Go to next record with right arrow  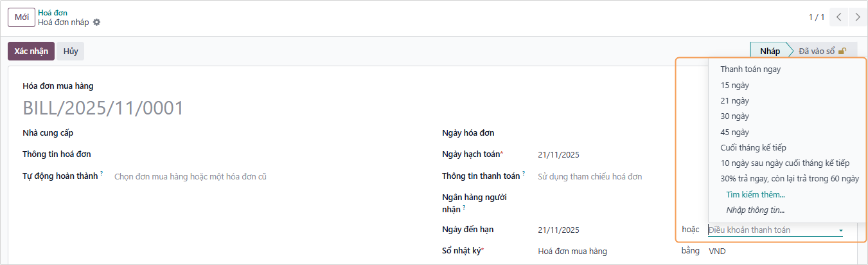858,17
